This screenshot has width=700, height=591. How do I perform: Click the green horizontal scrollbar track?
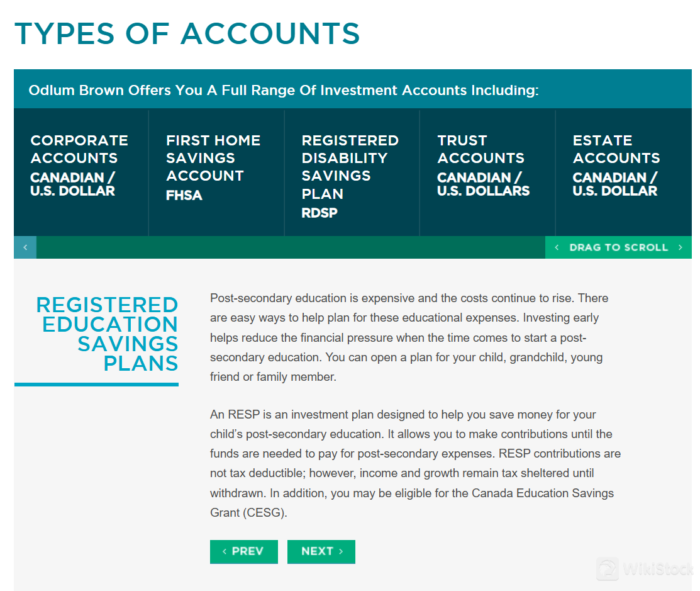click(x=289, y=247)
